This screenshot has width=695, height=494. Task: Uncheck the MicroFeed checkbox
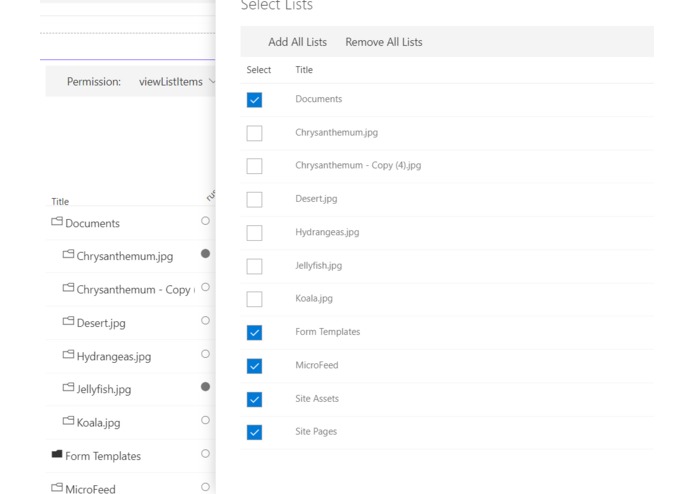coord(254,366)
